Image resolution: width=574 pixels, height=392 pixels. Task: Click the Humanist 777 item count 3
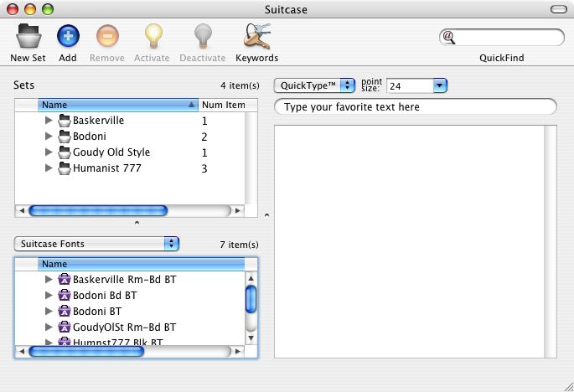coord(204,168)
